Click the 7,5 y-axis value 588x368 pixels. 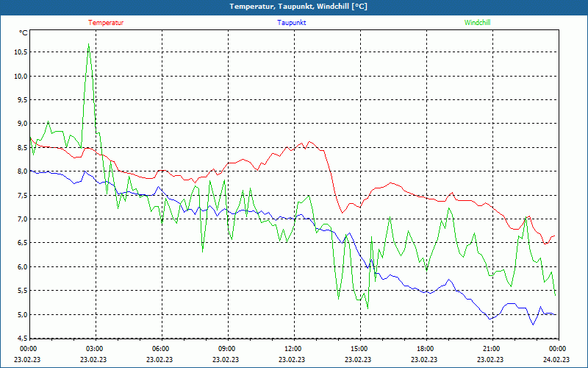click(22, 195)
